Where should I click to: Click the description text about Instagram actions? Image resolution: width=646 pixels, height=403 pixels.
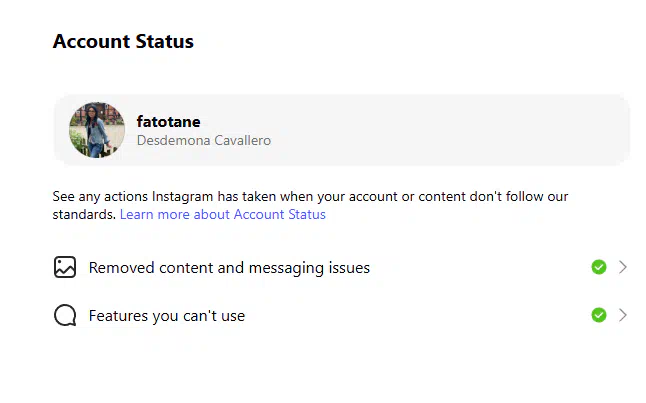point(310,205)
